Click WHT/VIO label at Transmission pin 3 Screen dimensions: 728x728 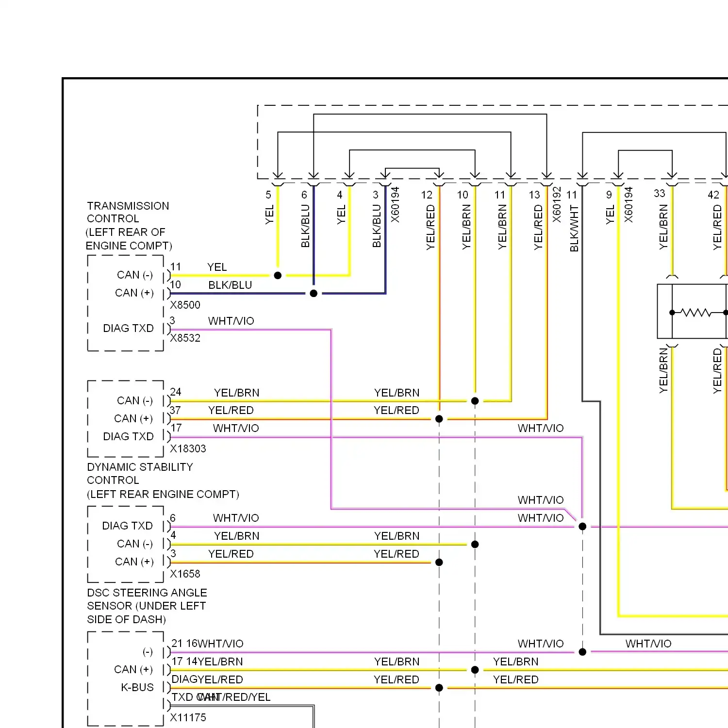point(231,321)
